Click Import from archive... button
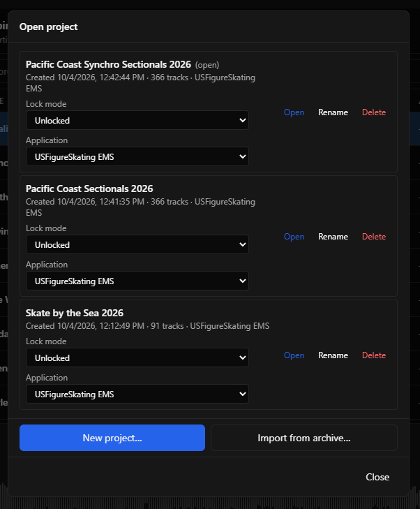 [304, 438]
